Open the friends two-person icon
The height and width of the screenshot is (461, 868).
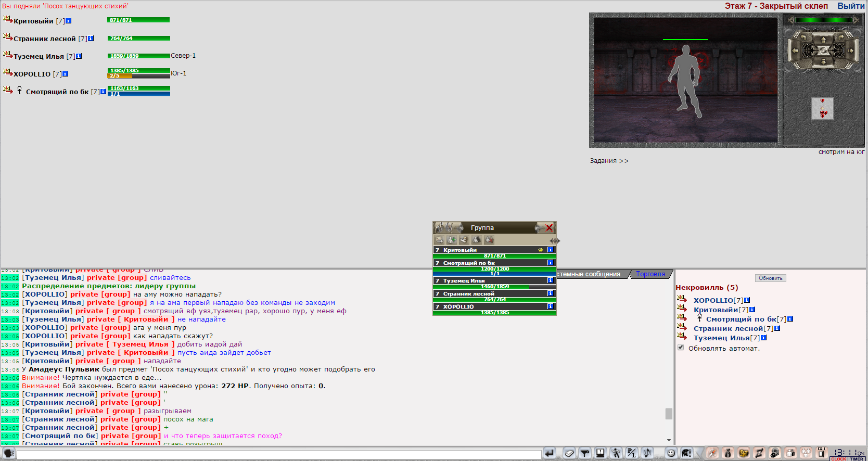[x=790, y=453]
